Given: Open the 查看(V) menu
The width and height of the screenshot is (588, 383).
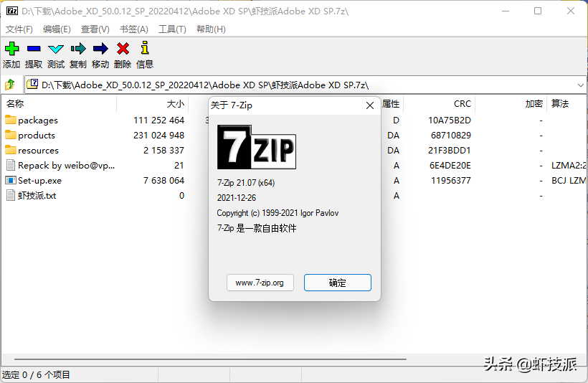Looking at the screenshot, I should (95, 29).
